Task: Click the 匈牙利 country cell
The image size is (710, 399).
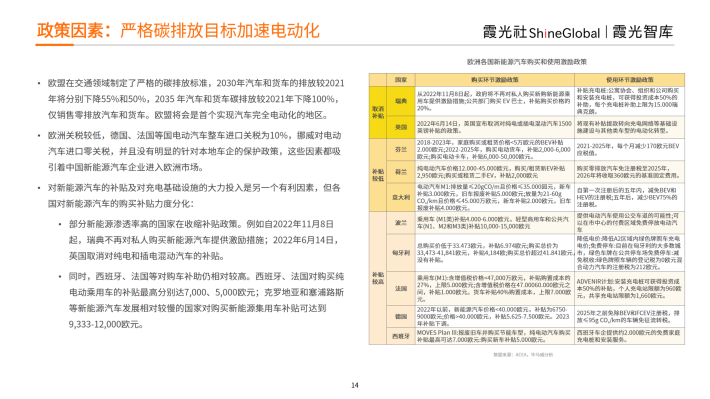Action: (401, 253)
